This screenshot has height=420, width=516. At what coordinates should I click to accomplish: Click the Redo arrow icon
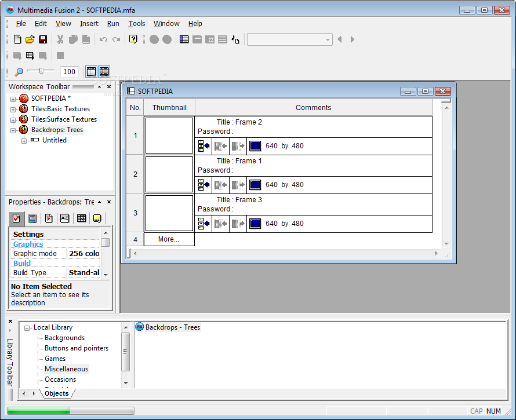(116, 39)
